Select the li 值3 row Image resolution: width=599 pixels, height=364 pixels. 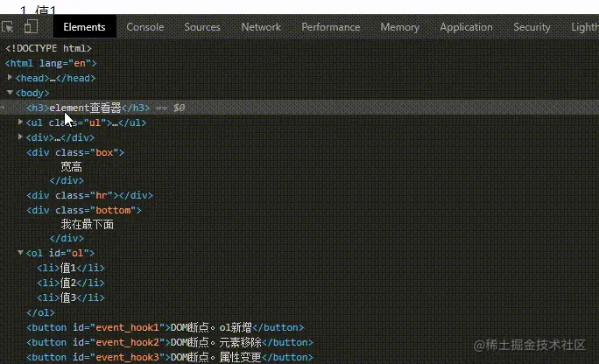[71, 297]
